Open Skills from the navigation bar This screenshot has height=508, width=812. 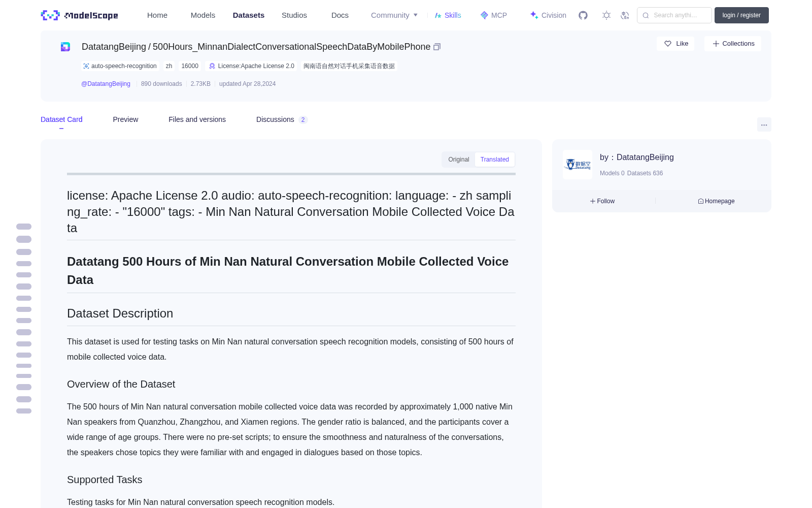[x=448, y=15]
